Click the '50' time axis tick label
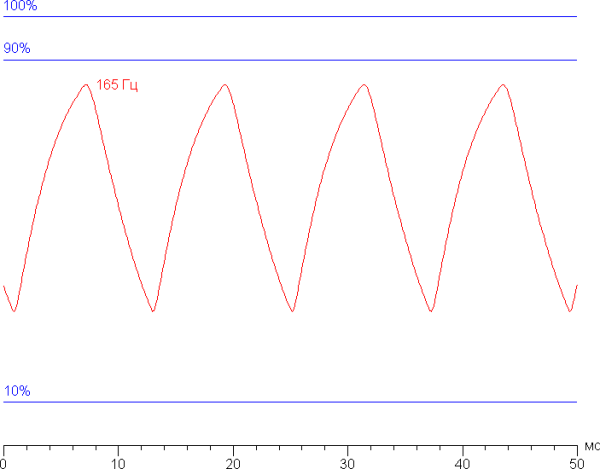 click(x=577, y=464)
